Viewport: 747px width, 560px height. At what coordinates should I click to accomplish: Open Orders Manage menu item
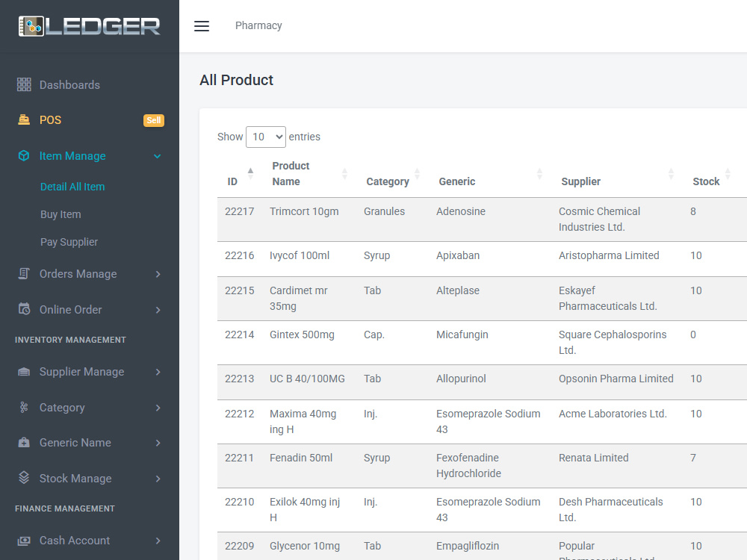[78, 274]
